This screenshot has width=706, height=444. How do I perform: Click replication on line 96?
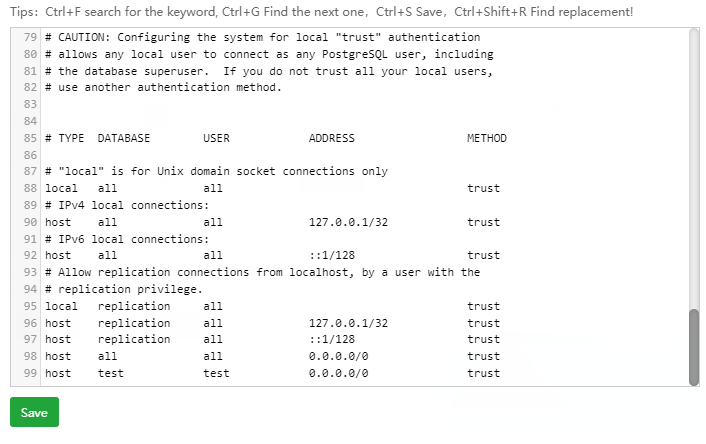[x=134, y=323]
